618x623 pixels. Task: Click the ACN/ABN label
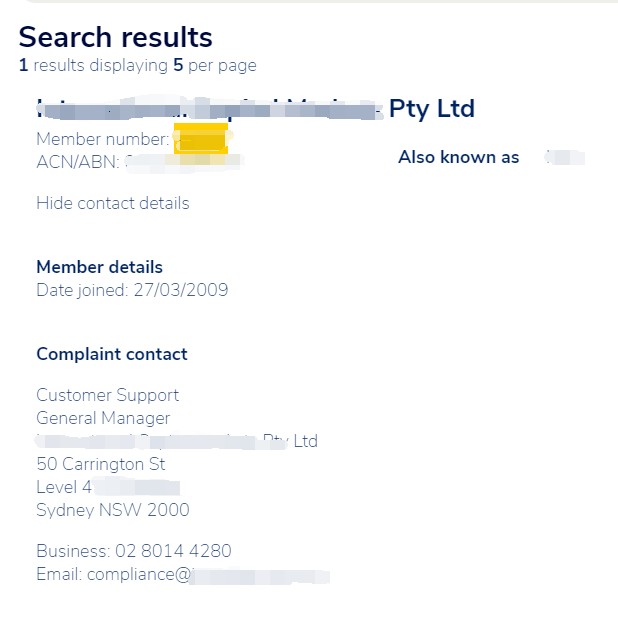pos(78,162)
